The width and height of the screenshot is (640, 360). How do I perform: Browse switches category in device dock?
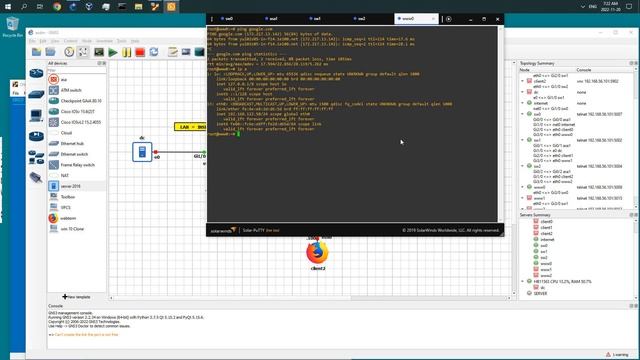tap(36, 94)
